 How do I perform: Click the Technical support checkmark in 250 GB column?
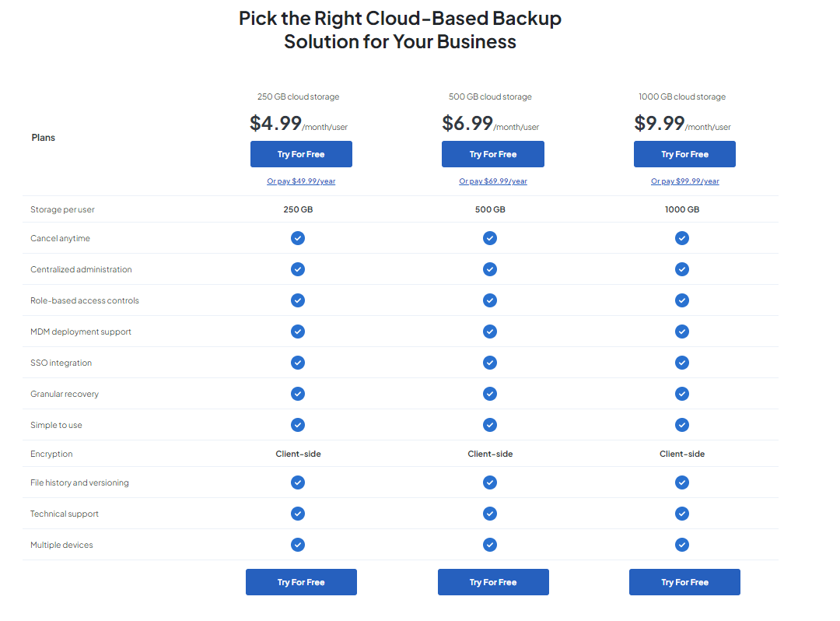point(298,514)
